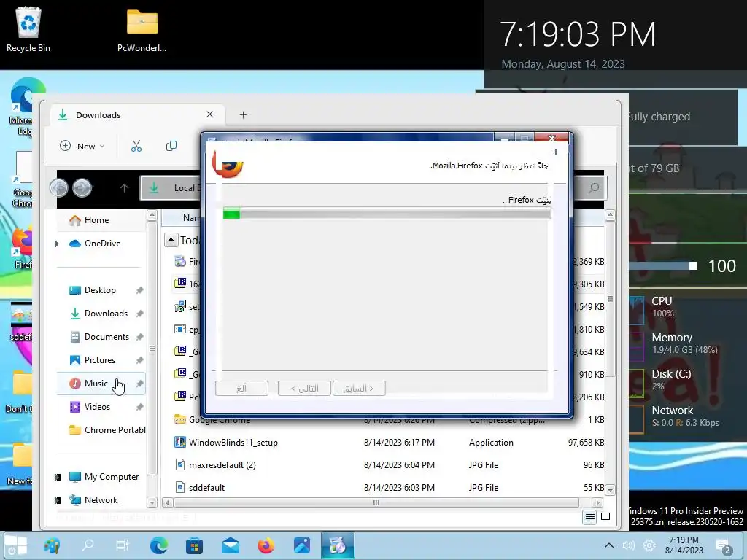Unpin Pictures using its pin icon
The width and height of the screenshot is (747, 560).
[139, 360]
